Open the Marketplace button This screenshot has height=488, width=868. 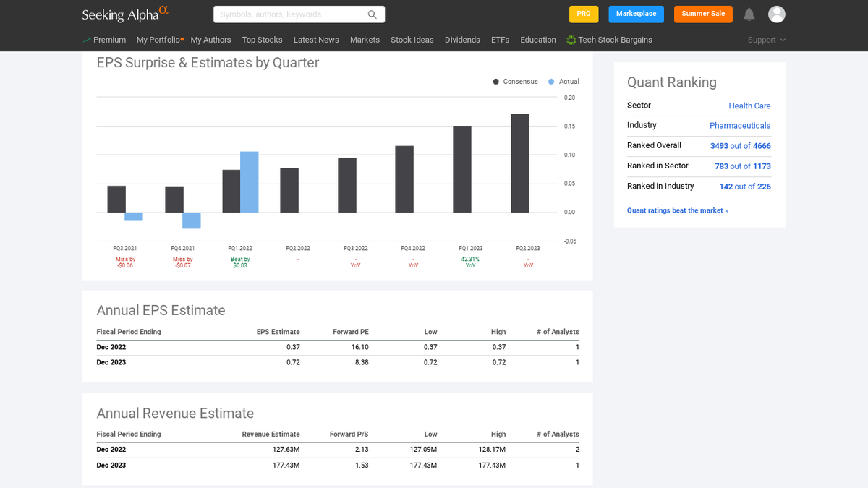coord(637,14)
